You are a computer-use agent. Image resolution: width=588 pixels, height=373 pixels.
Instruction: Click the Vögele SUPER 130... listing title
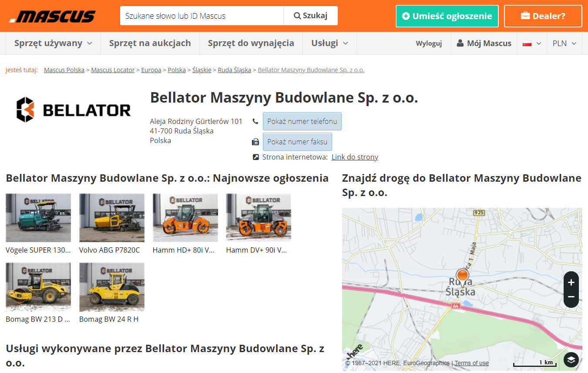pos(38,250)
